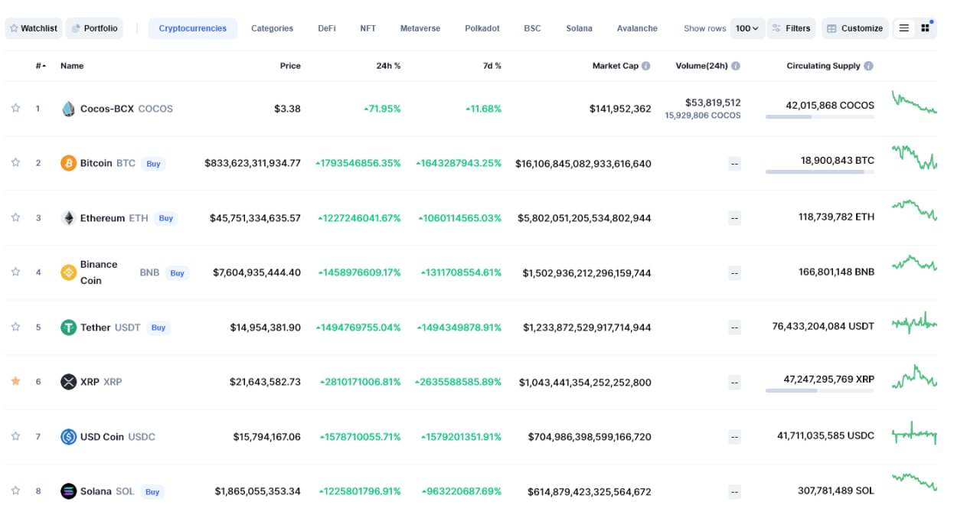The width and height of the screenshot is (980, 515).
Task: Click Cocos-BCX volume $53,819,512
Action: coord(713,103)
